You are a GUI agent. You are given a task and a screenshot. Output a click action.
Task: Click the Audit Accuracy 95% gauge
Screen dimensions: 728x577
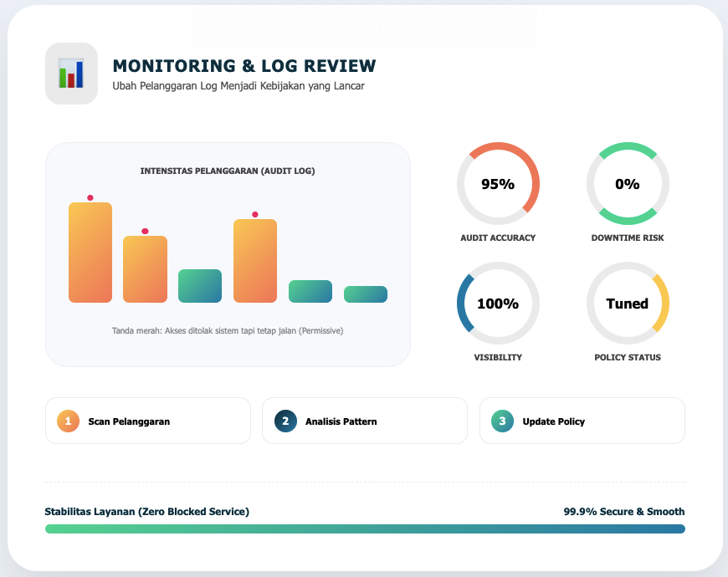coord(498,184)
